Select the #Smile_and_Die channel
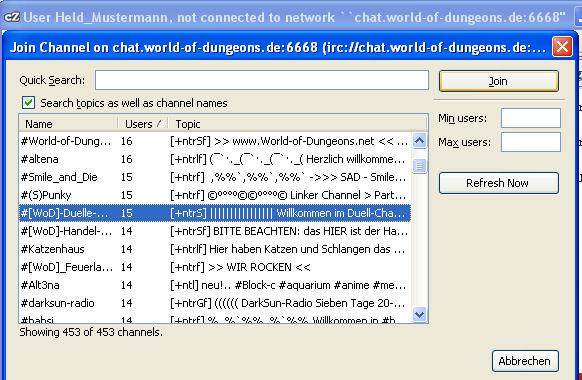582x380 pixels. click(x=215, y=177)
